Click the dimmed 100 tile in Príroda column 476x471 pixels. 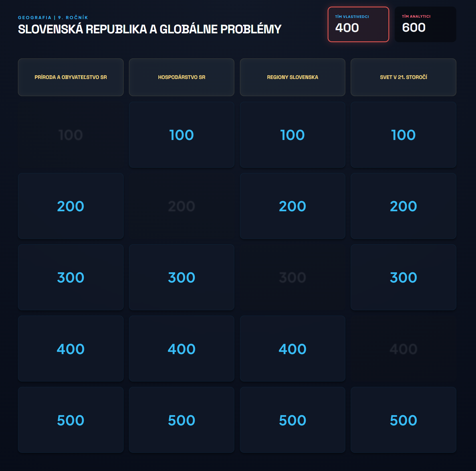click(x=71, y=135)
